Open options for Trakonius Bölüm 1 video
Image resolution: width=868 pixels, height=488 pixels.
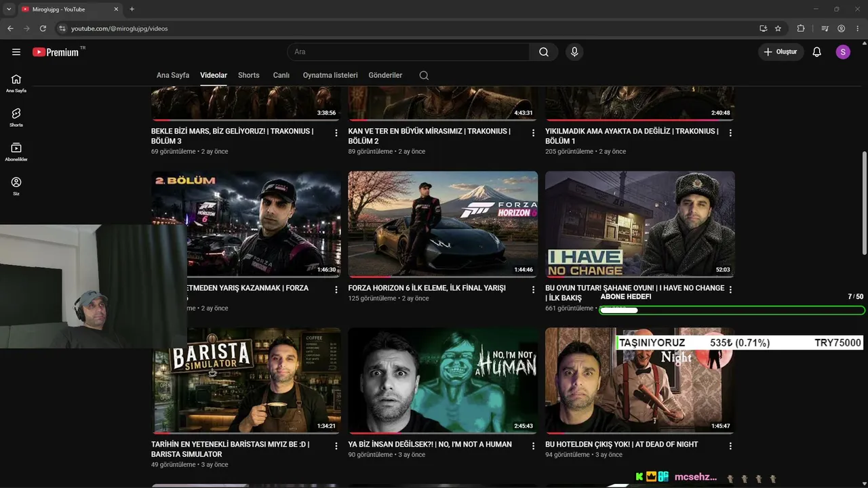pyautogui.click(x=730, y=134)
